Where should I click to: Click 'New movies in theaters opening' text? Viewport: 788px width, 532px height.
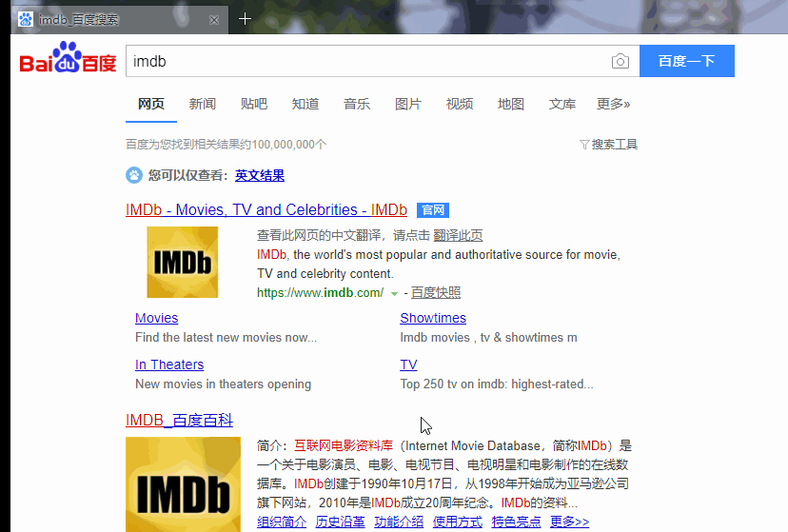pos(223,384)
